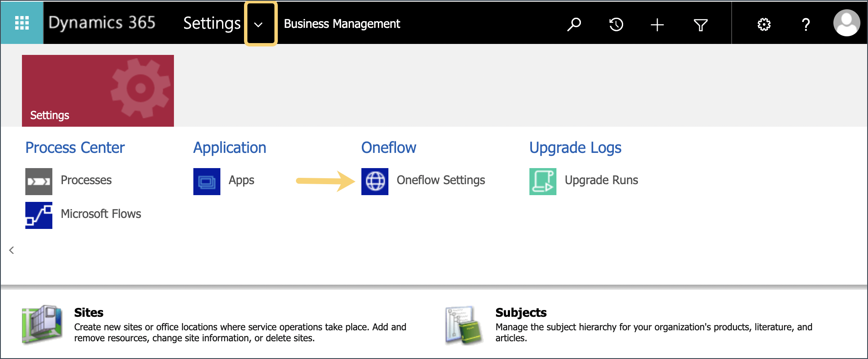Show recently viewed items history icon
Screen dimensions: 868x359
click(x=616, y=24)
